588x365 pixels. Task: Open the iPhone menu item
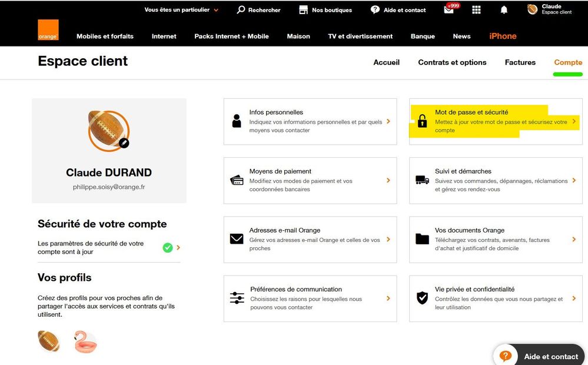pyautogui.click(x=503, y=36)
